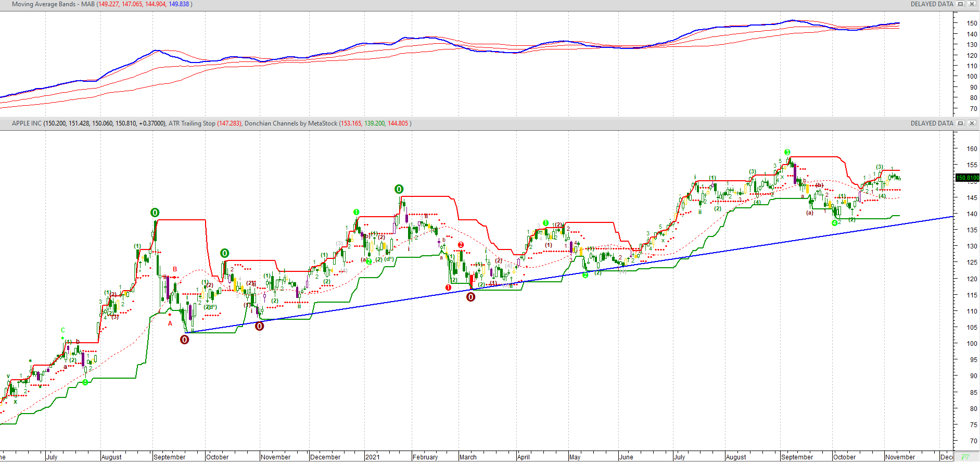
Task: Select the ATR Trailing Stop indicator label
Action: pos(192,123)
